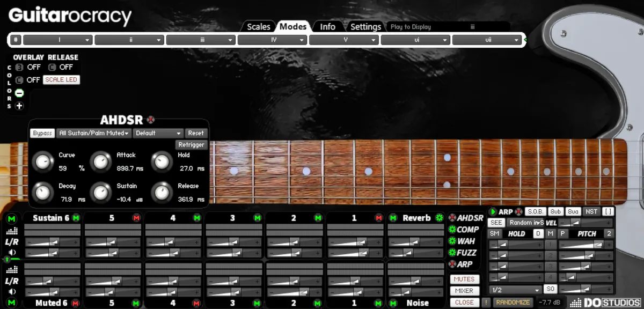
Task: Click the MUTES button
Action: [464, 279]
